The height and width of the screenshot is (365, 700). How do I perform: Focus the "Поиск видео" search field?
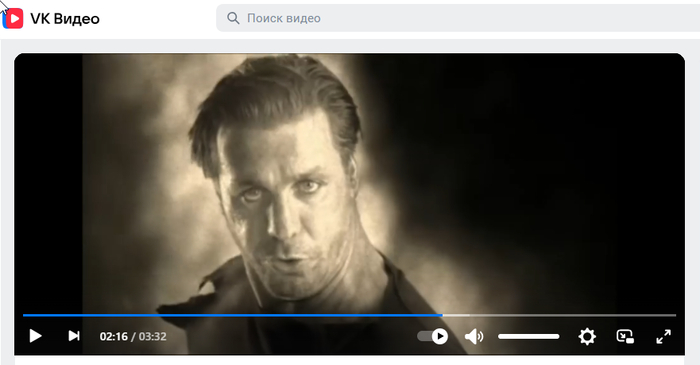(x=458, y=18)
